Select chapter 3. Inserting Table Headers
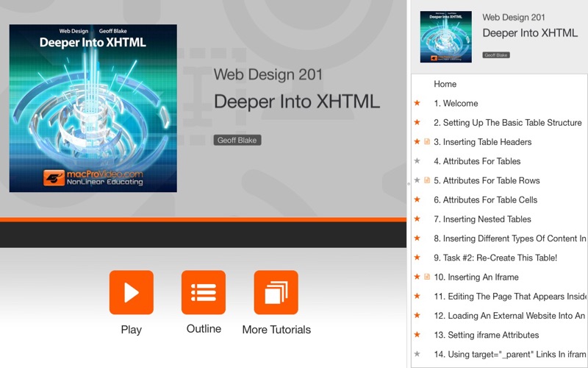 [483, 142]
